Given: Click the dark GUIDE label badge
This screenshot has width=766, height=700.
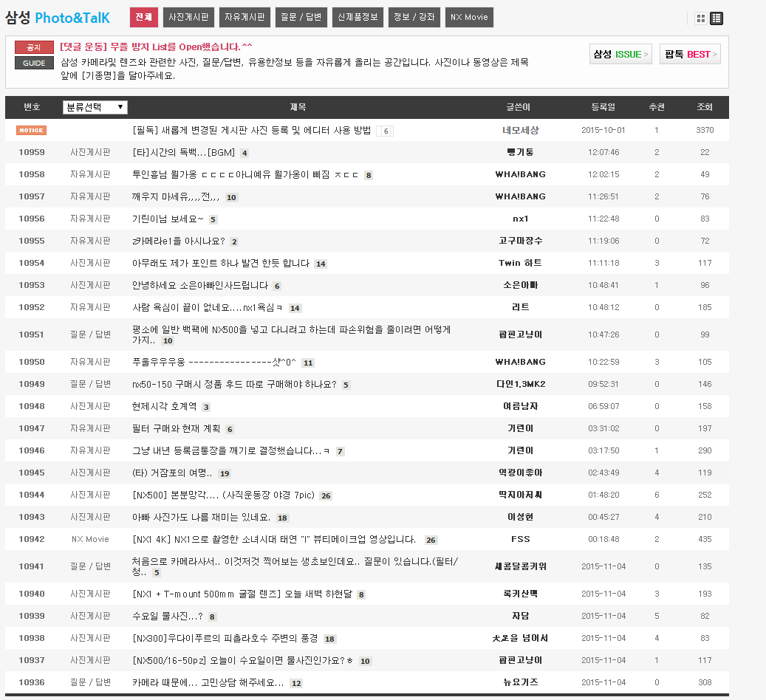Looking at the screenshot, I should tap(34, 63).
